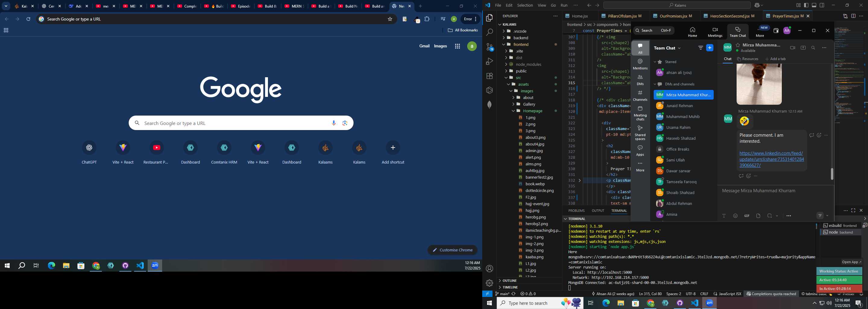
Task: Click Add a tab in Zoom chat
Action: coord(776,59)
